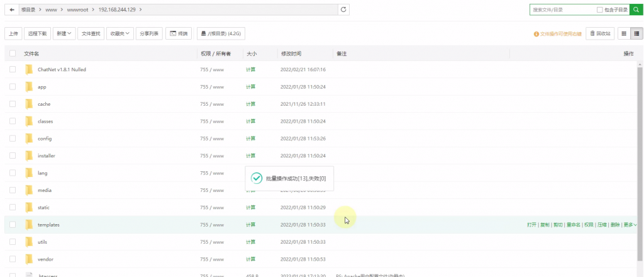Screen dimensions: 644x277
Task: Expand More (更多) actions for templates row
Action: (630, 225)
